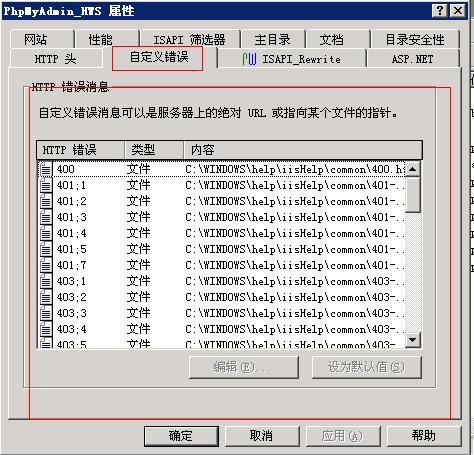Click the file icon of the 400 row

coord(46,169)
